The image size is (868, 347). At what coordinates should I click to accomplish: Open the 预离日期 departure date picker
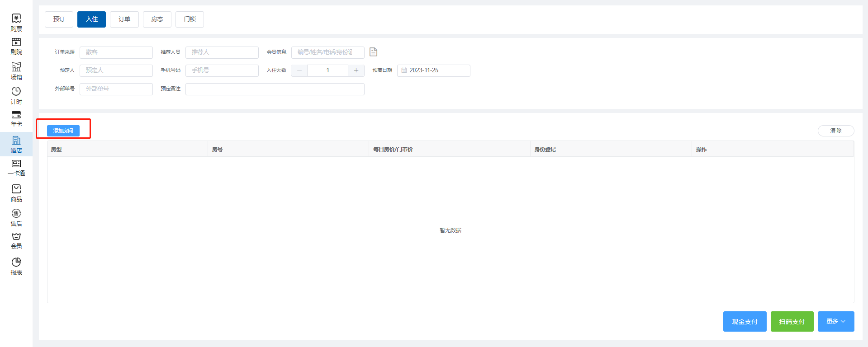pos(433,70)
